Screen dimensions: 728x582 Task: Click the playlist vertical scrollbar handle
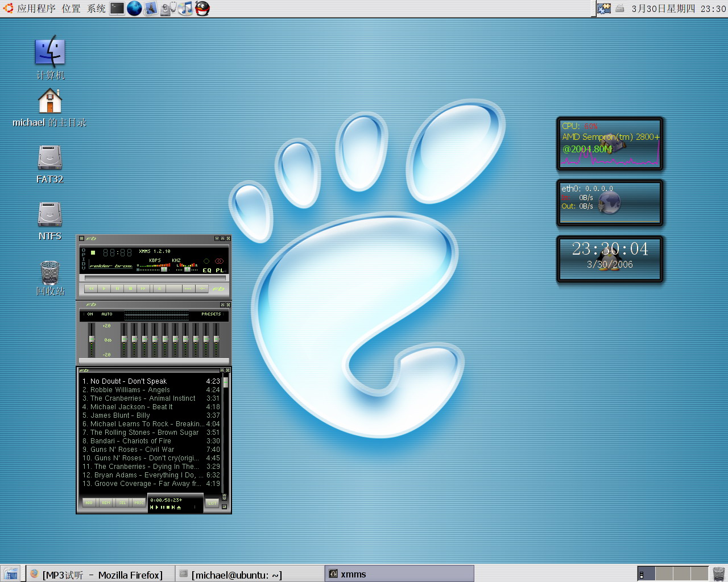click(x=225, y=383)
